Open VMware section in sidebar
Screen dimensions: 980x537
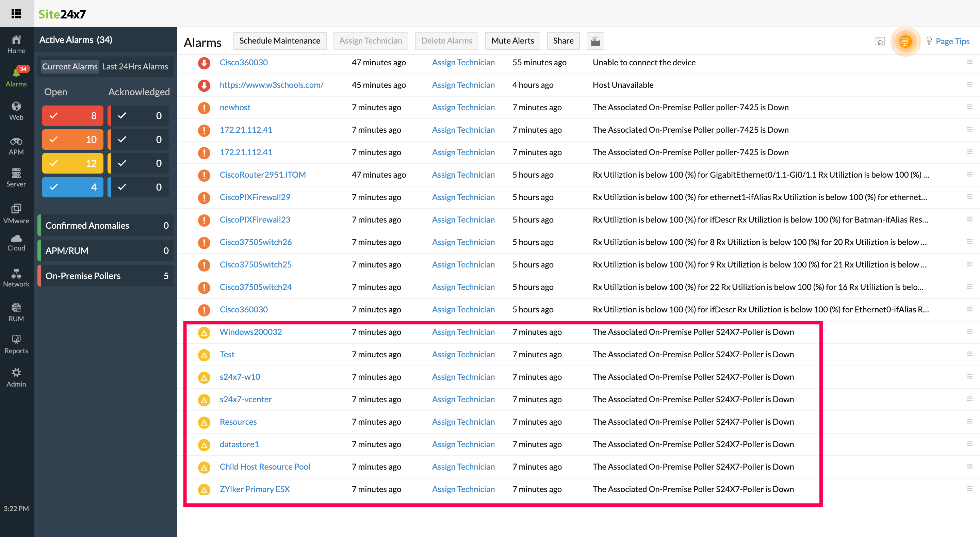click(x=16, y=213)
